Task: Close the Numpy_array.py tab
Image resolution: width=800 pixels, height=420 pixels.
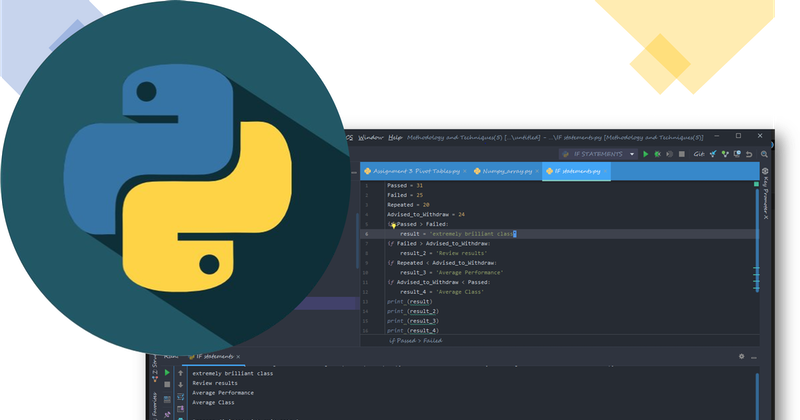Action: pyautogui.click(x=537, y=171)
